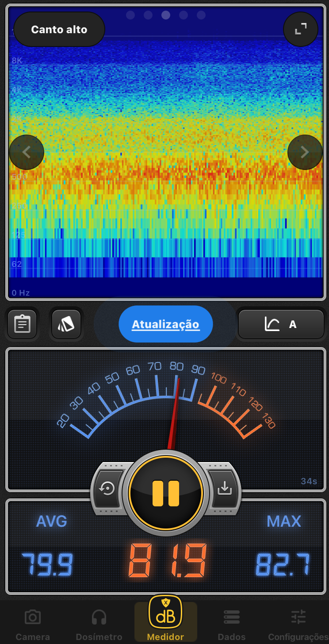The height and width of the screenshot is (644, 329).
Task: Open the Configurações tab
Action: (298, 625)
